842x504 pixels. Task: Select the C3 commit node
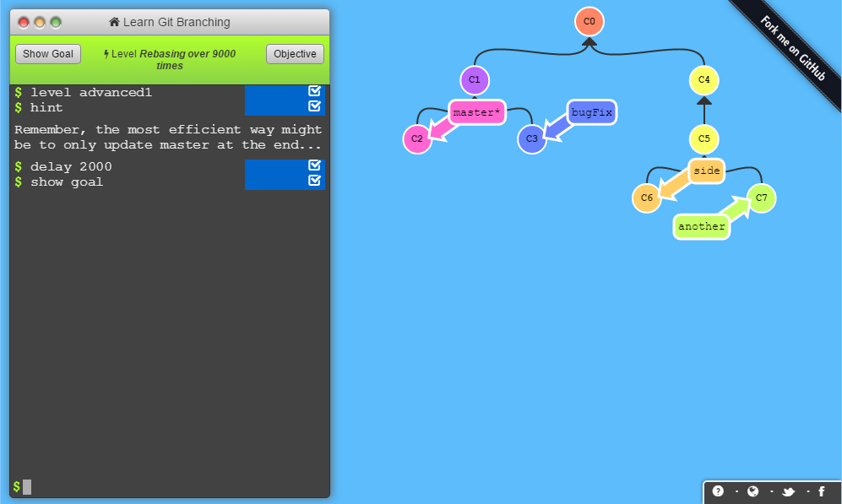pyautogui.click(x=531, y=139)
